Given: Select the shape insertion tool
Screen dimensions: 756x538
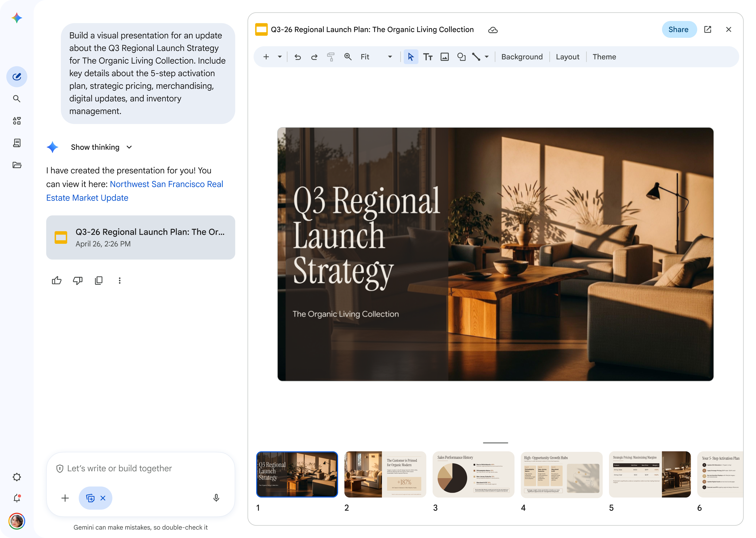Looking at the screenshot, I should pos(461,57).
